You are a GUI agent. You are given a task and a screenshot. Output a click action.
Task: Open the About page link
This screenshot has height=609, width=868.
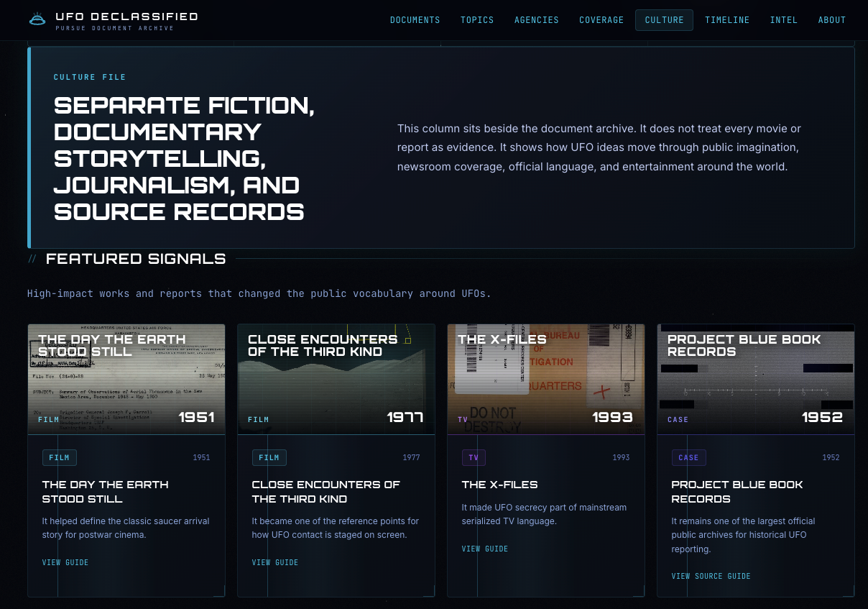pyautogui.click(x=832, y=20)
